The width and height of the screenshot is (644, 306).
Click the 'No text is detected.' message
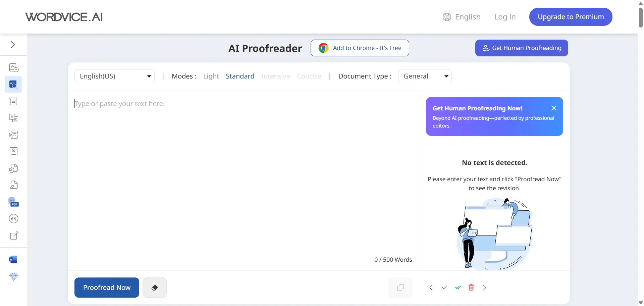coord(494,163)
